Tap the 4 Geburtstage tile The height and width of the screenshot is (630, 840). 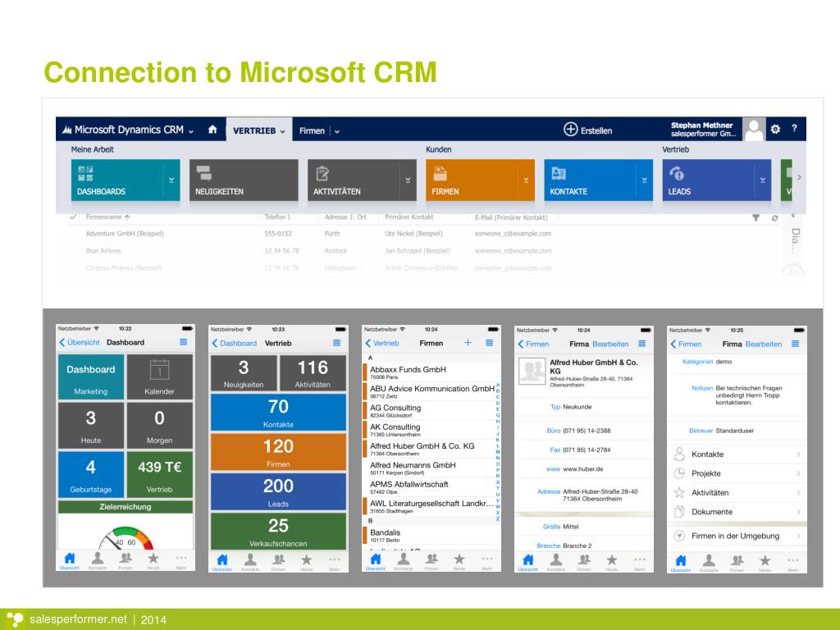click(91, 475)
